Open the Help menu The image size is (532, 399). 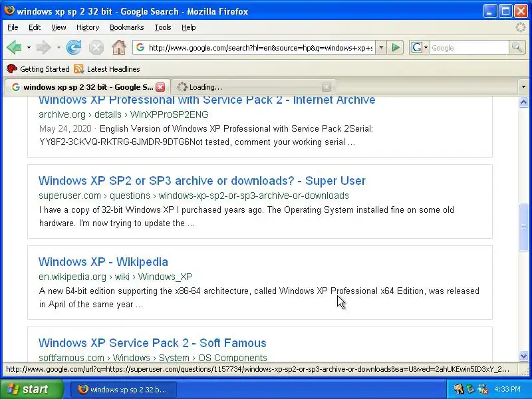(189, 27)
